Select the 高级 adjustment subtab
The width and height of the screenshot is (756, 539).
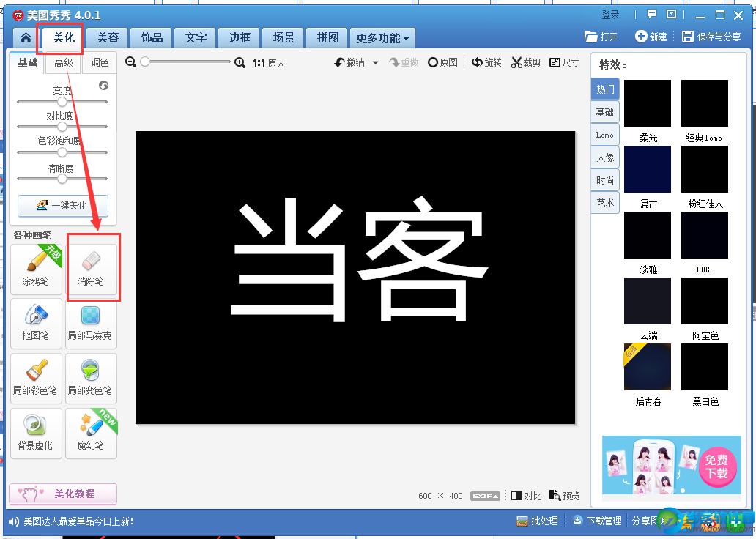pos(64,63)
